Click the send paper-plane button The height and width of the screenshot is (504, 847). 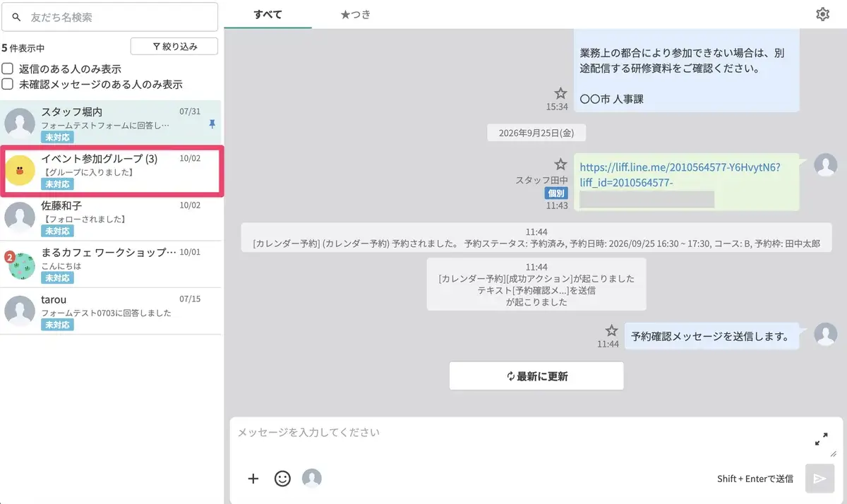[x=819, y=479]
